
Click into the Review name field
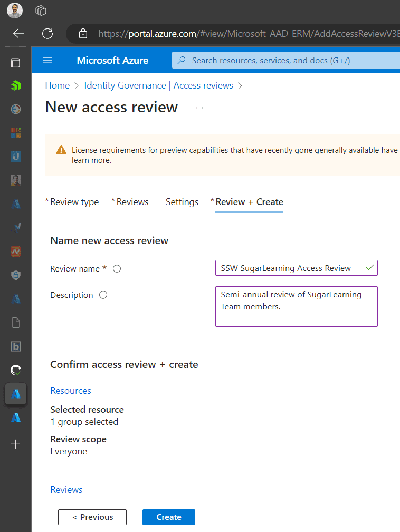pos(290,268)
